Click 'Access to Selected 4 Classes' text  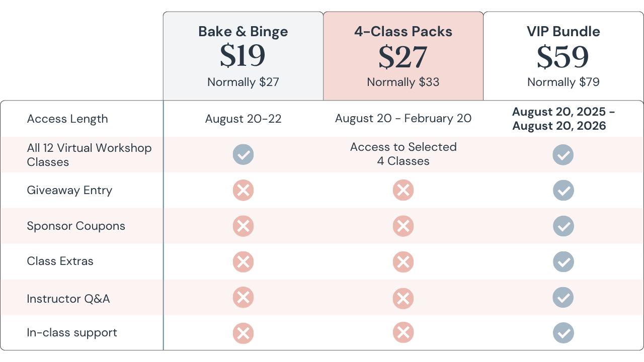[403, 154]
